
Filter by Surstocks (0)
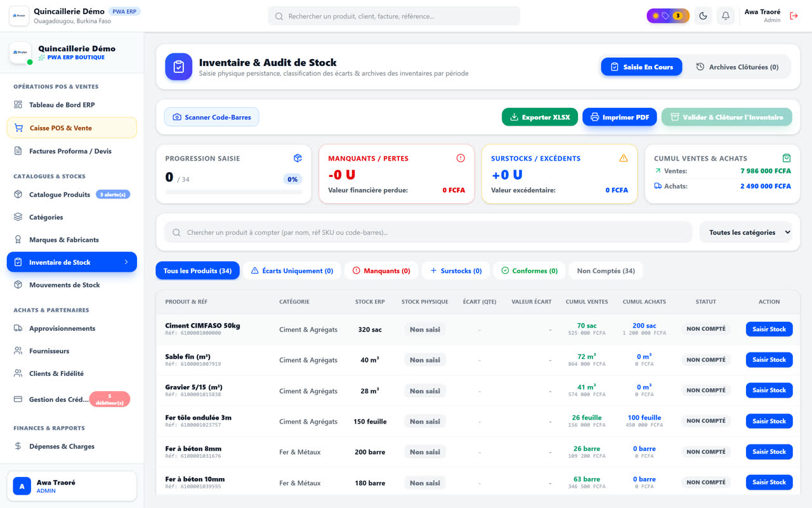click(455, 271)
